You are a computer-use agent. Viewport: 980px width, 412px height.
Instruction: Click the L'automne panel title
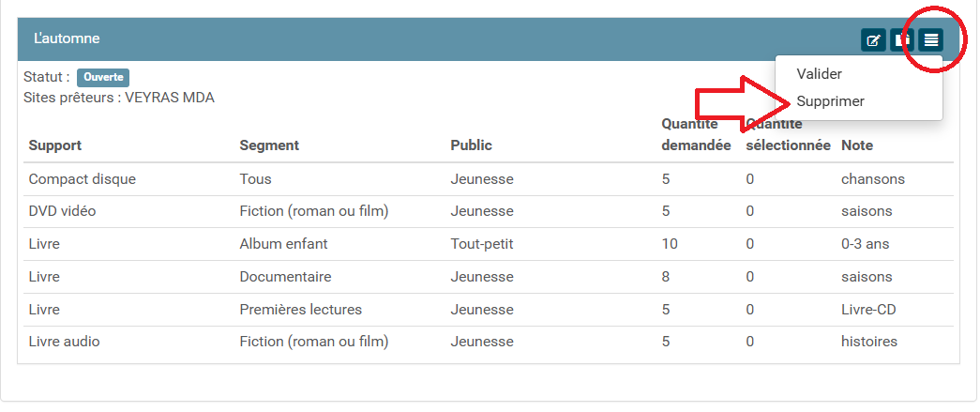67,38
